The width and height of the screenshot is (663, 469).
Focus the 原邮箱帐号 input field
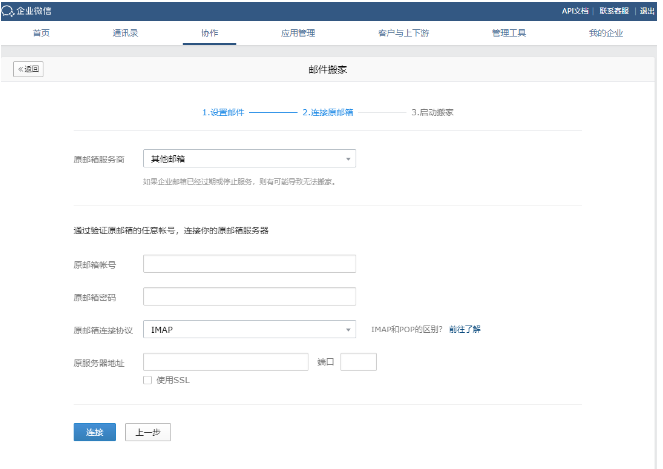coord(249,264)
